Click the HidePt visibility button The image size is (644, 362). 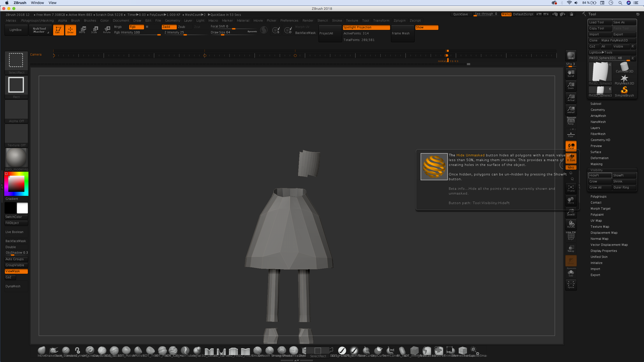[x=600, y=175]
